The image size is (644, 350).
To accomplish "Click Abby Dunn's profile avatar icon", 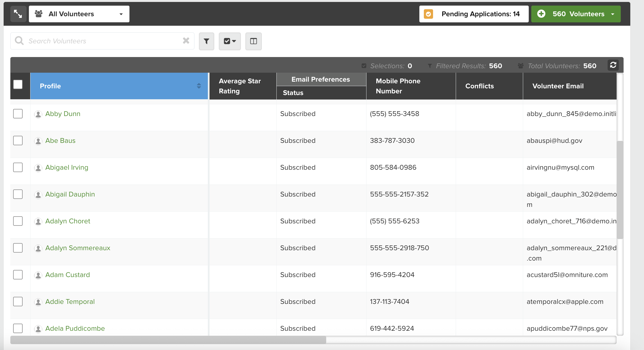I will (38, 114).
